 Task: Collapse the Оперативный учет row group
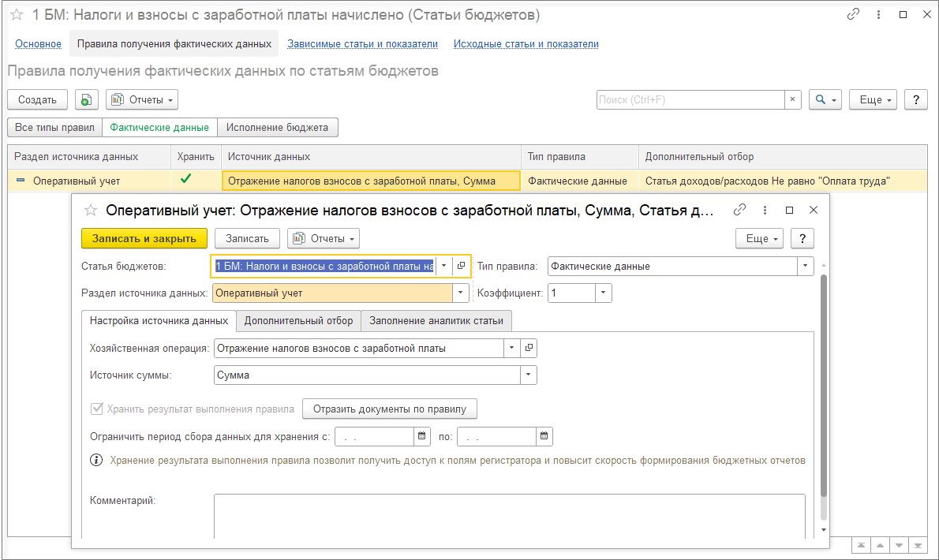[x=21, y=181]
